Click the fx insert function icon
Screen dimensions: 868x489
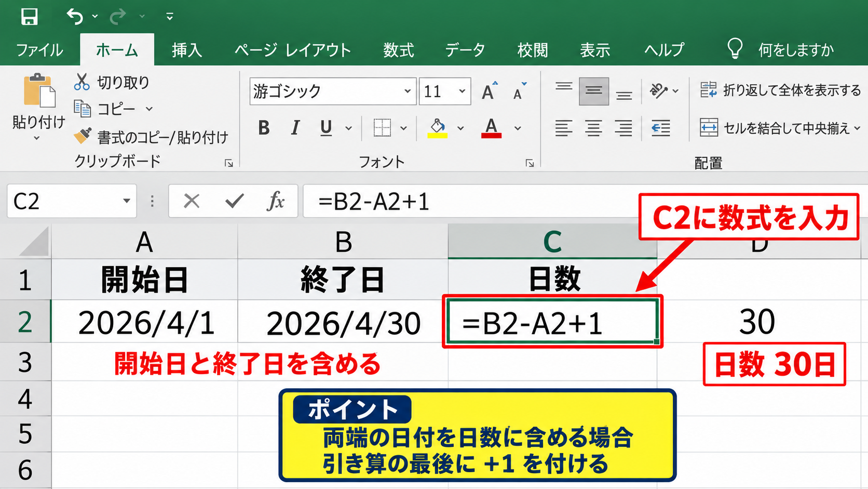pos(276,201)
